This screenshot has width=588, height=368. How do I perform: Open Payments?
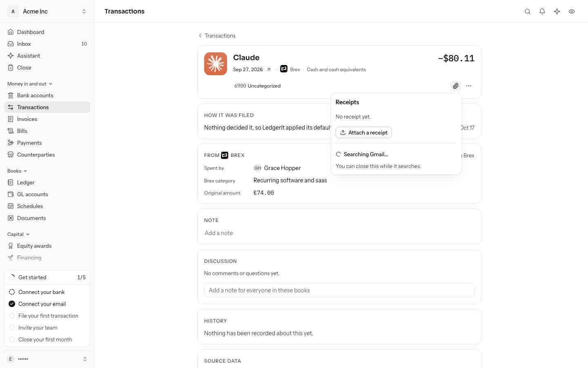pyautogui.click(x=47, y=143)
